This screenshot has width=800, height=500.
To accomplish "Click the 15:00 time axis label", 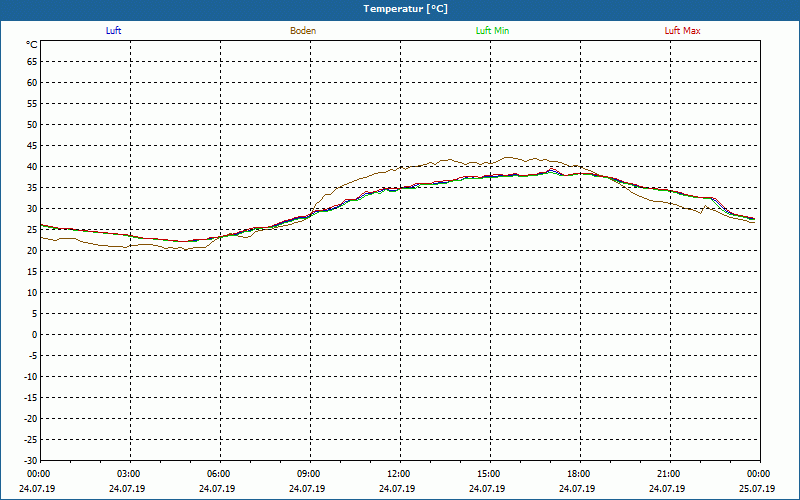I will (488, 474).
